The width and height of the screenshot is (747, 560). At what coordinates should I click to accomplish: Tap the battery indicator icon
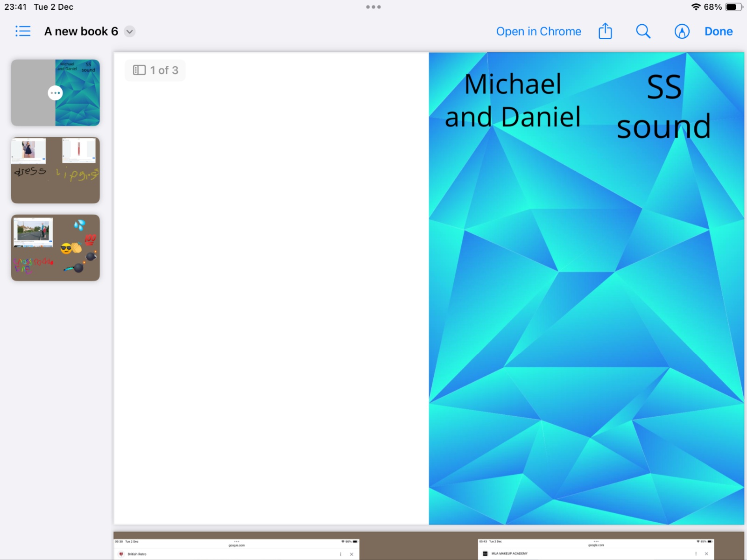coord(733,7)
